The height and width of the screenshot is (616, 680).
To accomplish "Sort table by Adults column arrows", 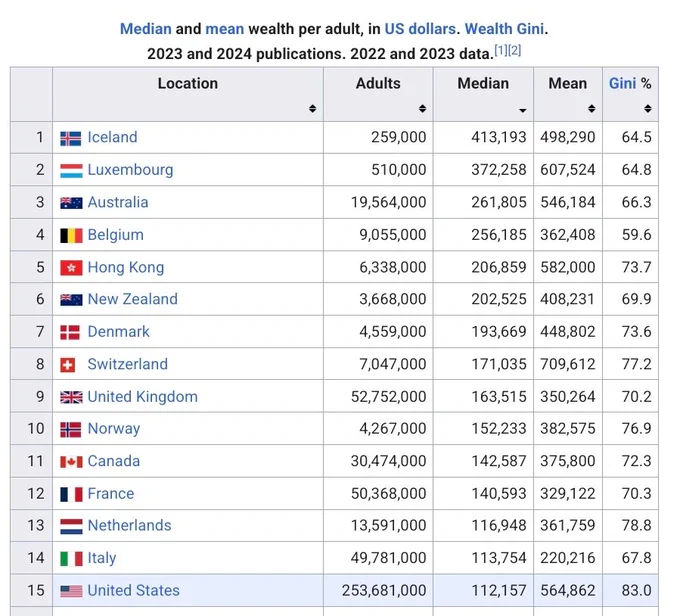I will [x=422, y=108].
